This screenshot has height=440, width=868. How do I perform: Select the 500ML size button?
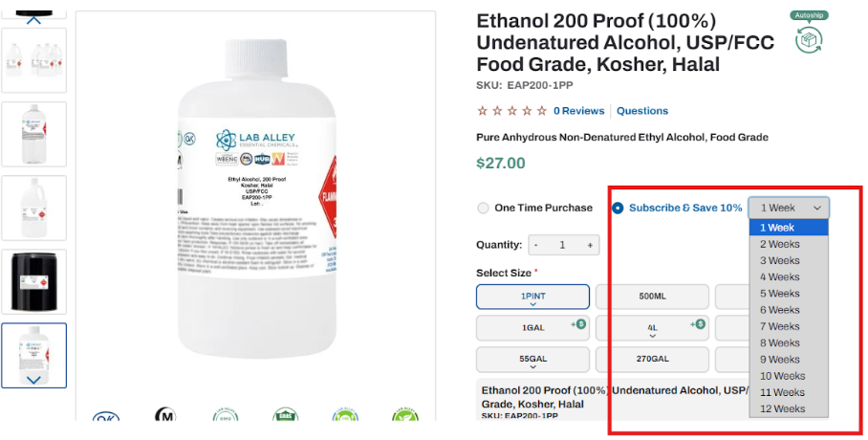tap(652, 297)
